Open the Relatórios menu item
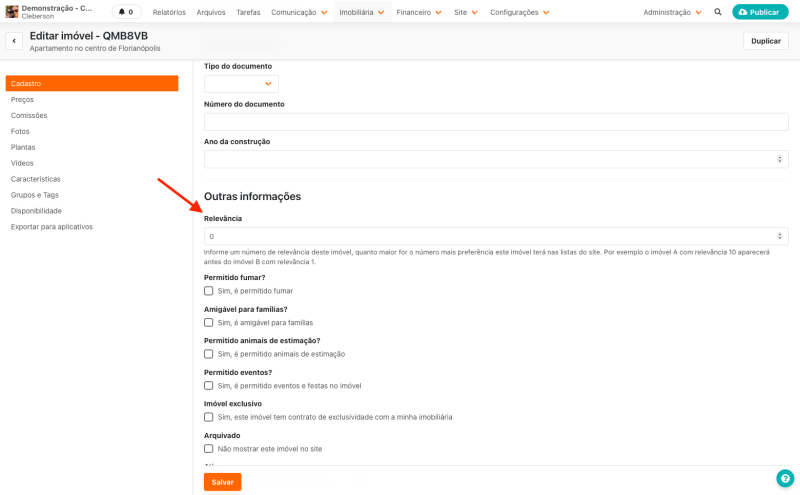The height and width of the screenshot is (495, 800). (169, 12)
